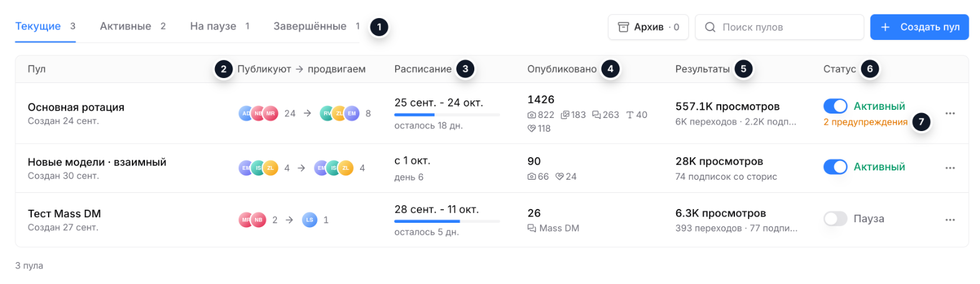The image size is (980, 284).
Task: Click the 28K просмотров result
Action: pyautogui.click(x=719, y=162)
